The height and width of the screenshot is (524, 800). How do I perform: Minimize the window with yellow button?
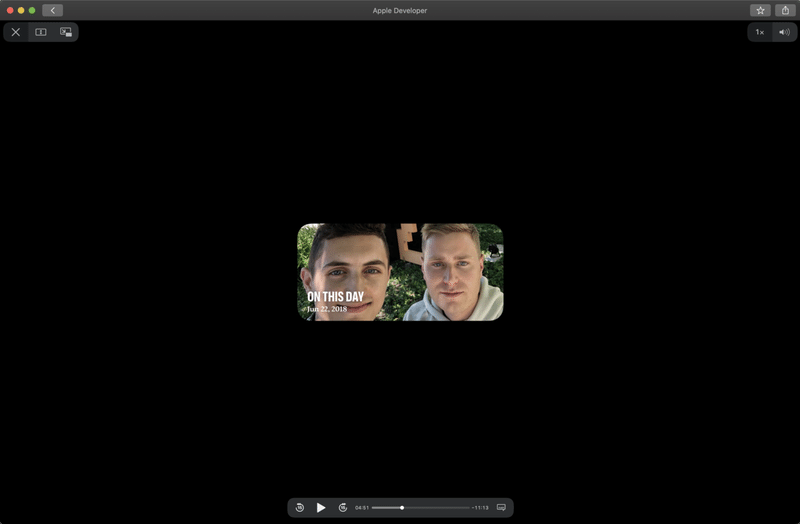click(21, 10)
